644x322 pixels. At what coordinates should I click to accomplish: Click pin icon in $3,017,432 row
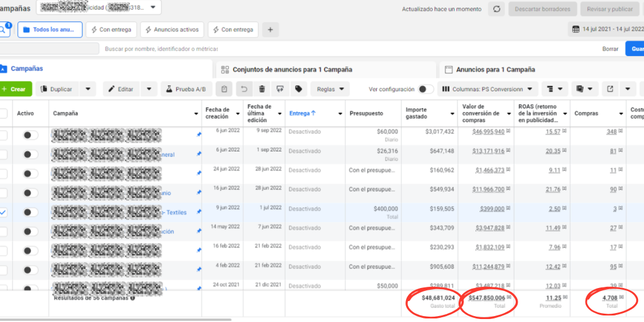click(x=199, y=134)
